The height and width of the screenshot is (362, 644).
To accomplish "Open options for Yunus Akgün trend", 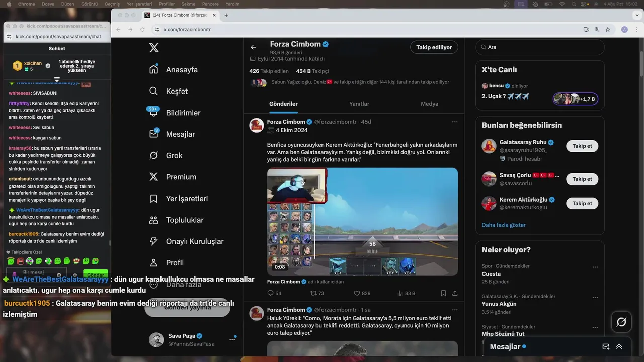I will click(595, 298).
